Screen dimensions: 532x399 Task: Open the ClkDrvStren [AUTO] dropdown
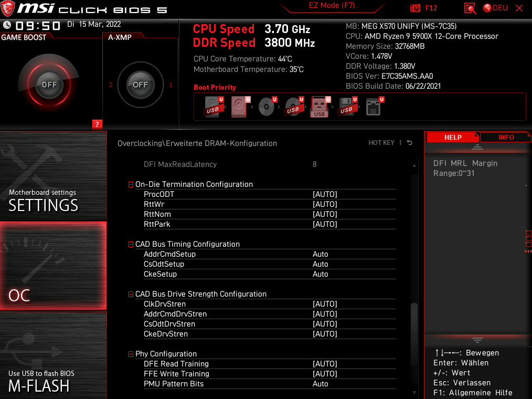coord(325,304)
